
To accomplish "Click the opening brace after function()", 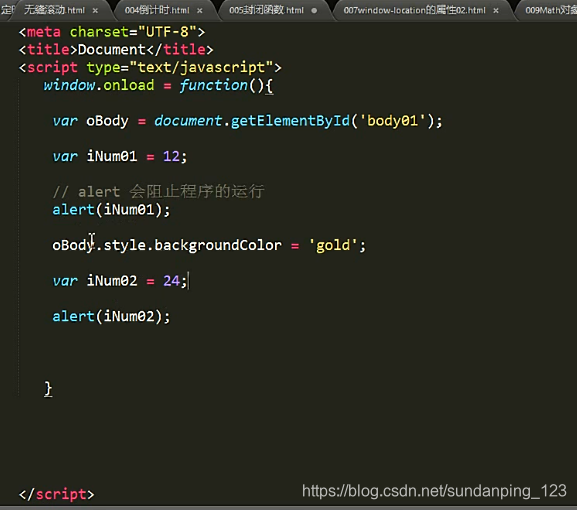I will (x=269, y=86).
